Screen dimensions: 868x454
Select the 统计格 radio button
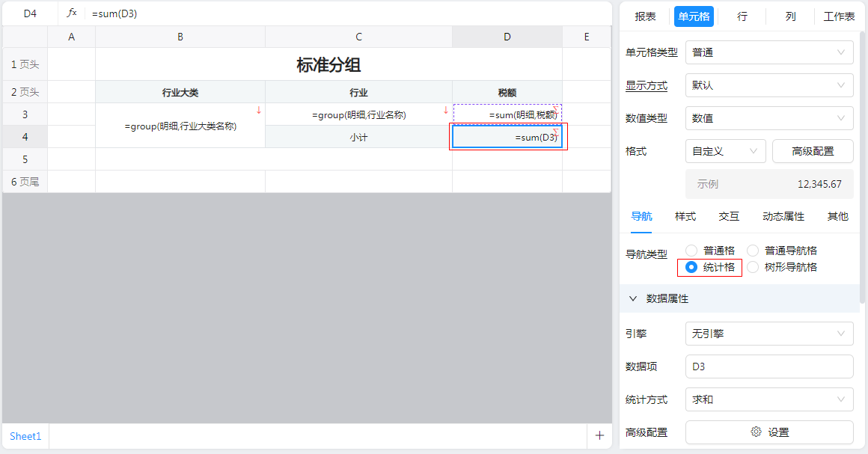click(x=691, y=267)
